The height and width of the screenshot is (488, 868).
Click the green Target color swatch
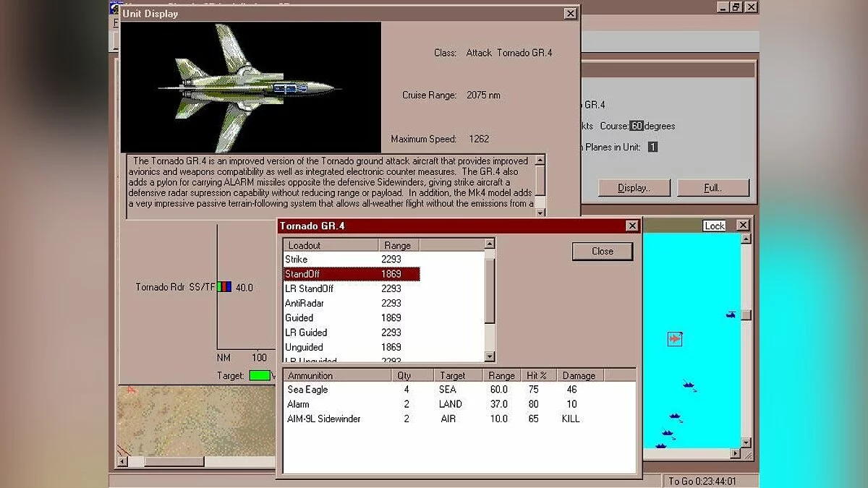point(259,375)
